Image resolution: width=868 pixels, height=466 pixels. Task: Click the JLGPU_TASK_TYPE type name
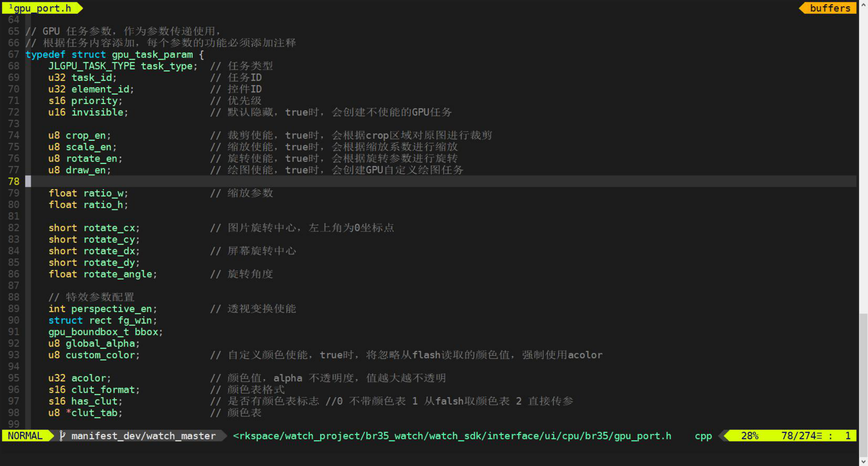point(92,66)
